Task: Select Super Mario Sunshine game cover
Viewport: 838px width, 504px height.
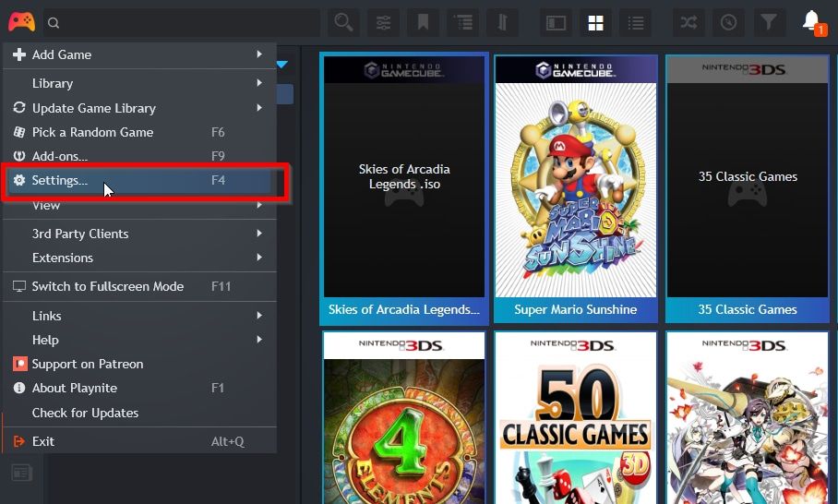Action: click(x=576, y=176)
